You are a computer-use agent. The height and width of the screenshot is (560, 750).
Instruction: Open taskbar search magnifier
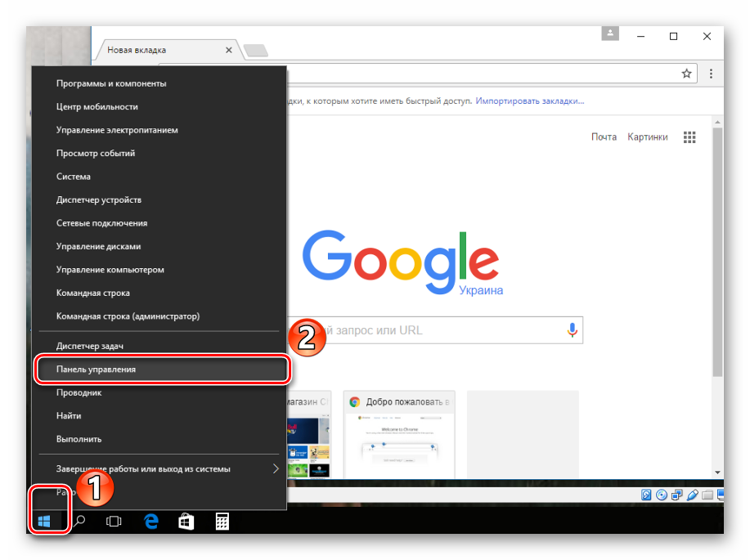pyautogui.click(x=80, y=521)
